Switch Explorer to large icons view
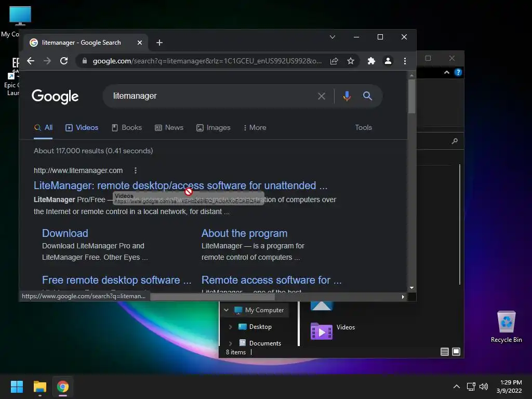The height and width of the screenshot is (399, 532). tap(456, 352)
